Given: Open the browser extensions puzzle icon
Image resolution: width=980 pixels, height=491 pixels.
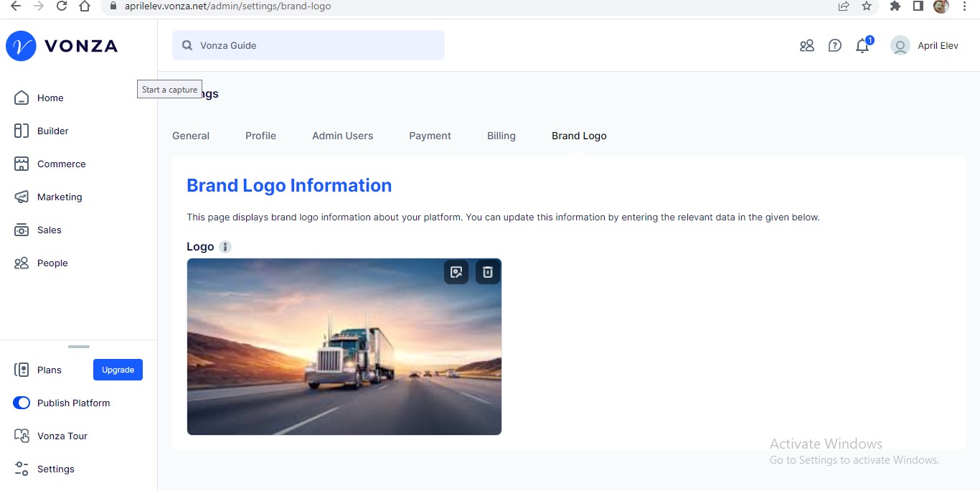Looking at the screenshot, I should [895, 6].
